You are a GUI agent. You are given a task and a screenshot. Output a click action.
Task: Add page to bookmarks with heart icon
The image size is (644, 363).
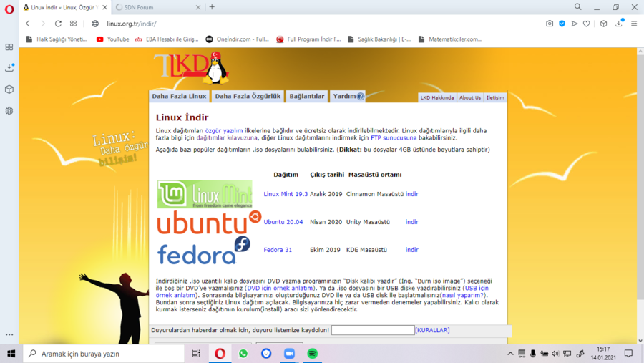tap(587, 24)
